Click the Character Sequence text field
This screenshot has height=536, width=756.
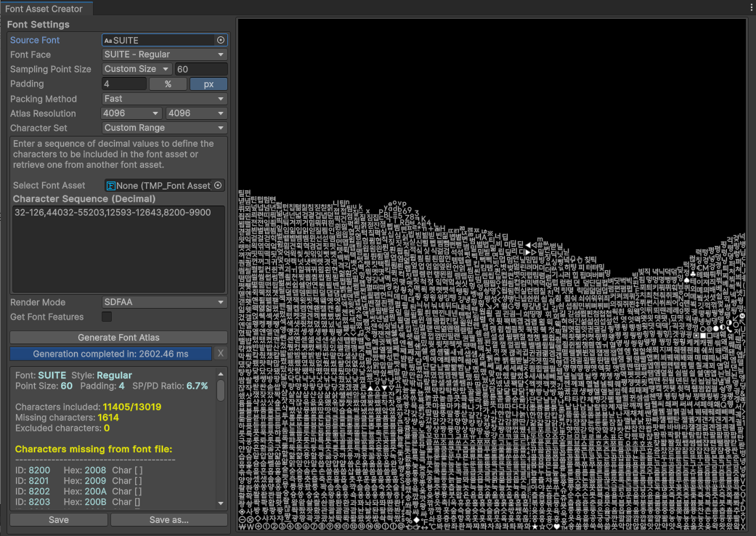tap(118, 247)
